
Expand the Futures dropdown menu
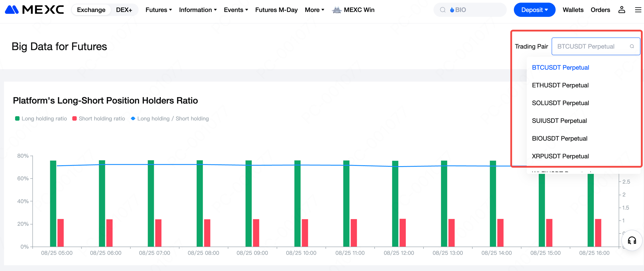coord(159,10)
